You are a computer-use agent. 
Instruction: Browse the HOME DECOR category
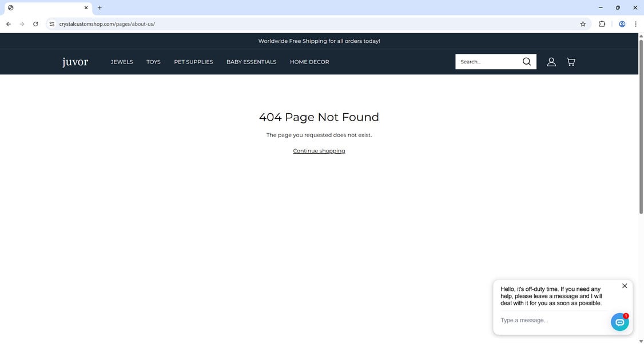point(309,61)
